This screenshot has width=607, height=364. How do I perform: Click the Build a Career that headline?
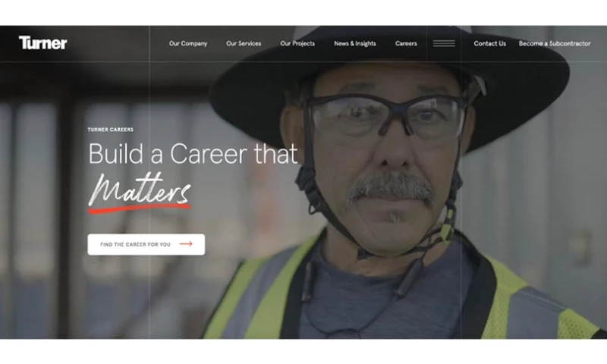pyautogui.click(x=193, y=154)
